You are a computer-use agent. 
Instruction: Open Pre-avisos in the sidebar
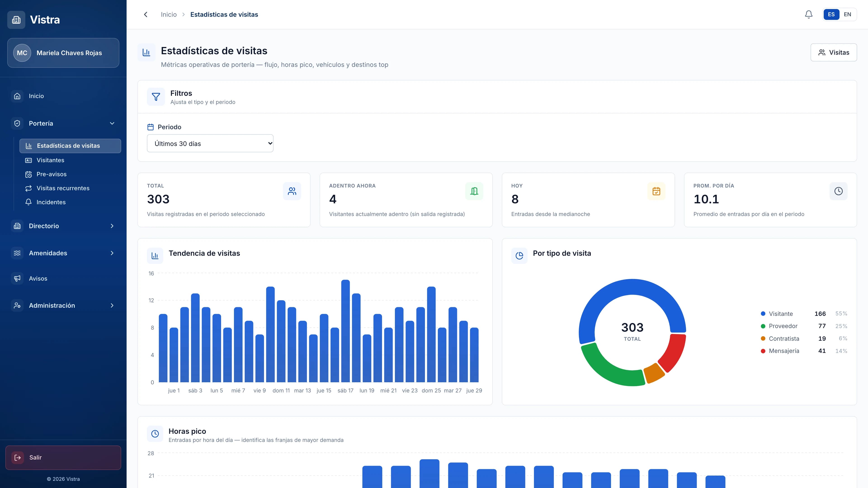pyautogui.click(x=70, y=174)
